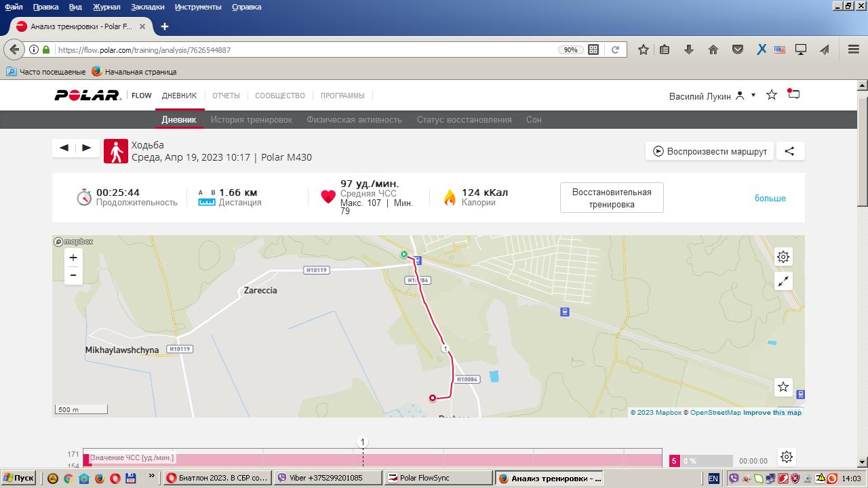The height and width of the screenshot is (488, 868).
Task: Share this training session
Action: pos(789,151)
